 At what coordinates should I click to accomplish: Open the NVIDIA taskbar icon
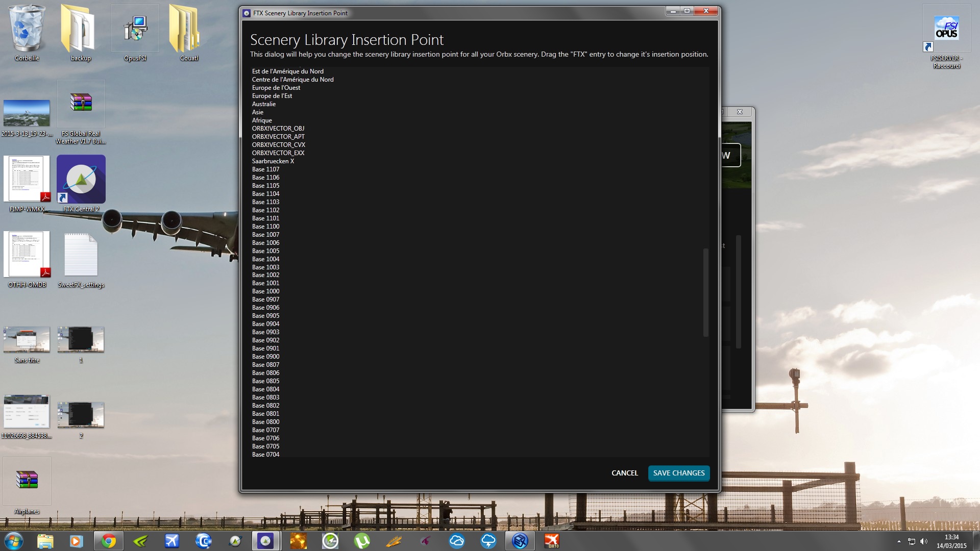pyautogui.click(x=140, y=541)
